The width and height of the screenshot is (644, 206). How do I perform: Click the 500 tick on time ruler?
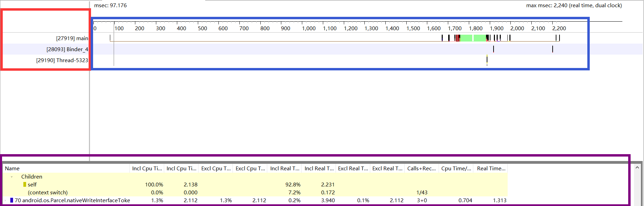click(x=202, y=28)
